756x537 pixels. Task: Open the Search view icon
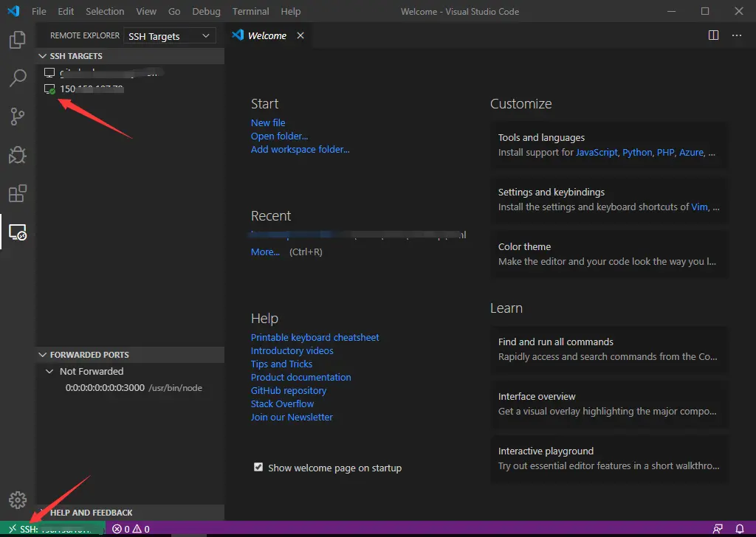click(x=18, y=77)
